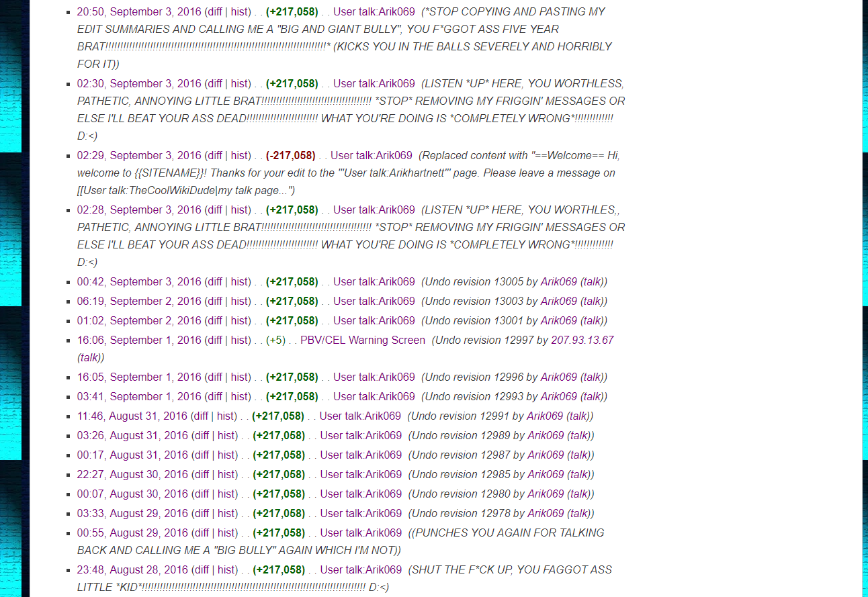The image size is (868, 597).
Task: Open Arik069 user link in Undo revision 12987
Action: click(546, 455)
